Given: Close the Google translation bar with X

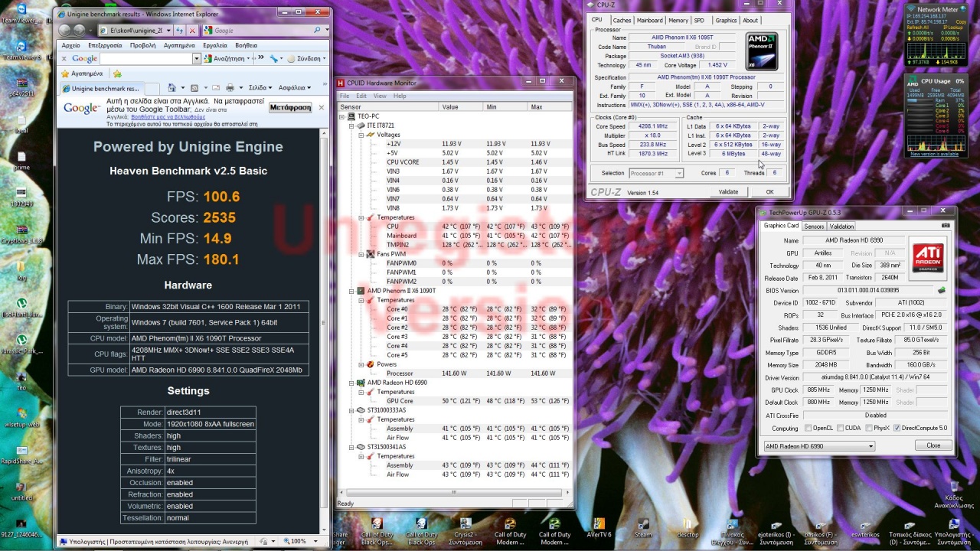Looking at the screenshot, I should (322, 107).
